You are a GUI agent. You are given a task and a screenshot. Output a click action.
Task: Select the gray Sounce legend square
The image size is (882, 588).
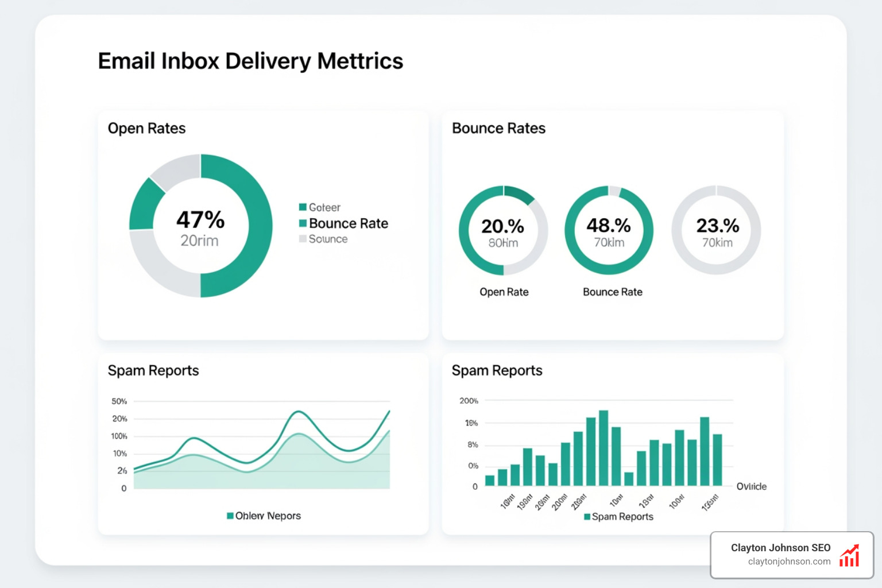[x=301, y=239]
